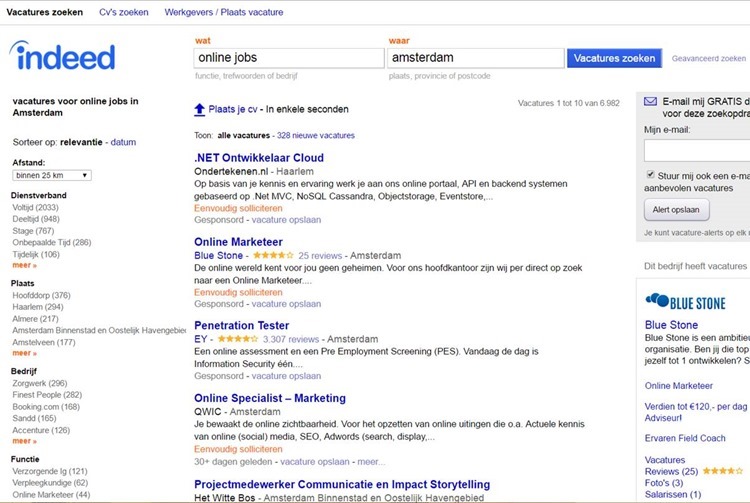Click the 'Alert opslaan' button

pyautogui.click(x=676, y=210)
